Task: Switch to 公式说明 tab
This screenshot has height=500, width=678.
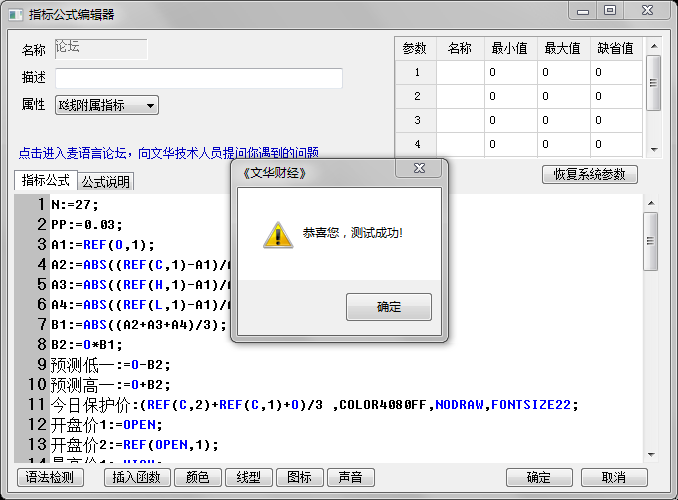Action: [106, 182]
